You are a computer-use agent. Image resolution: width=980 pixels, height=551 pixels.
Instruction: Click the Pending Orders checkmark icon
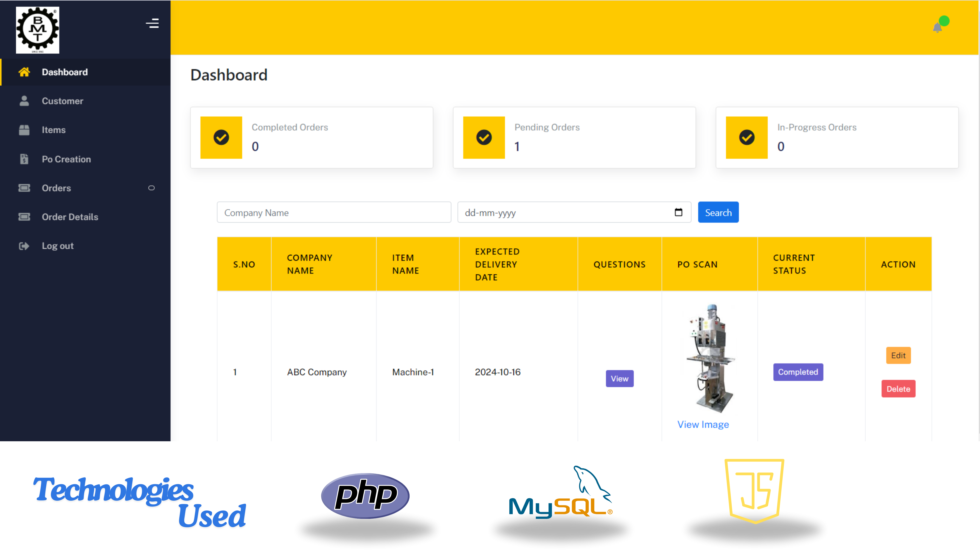(x=483, y=137)
